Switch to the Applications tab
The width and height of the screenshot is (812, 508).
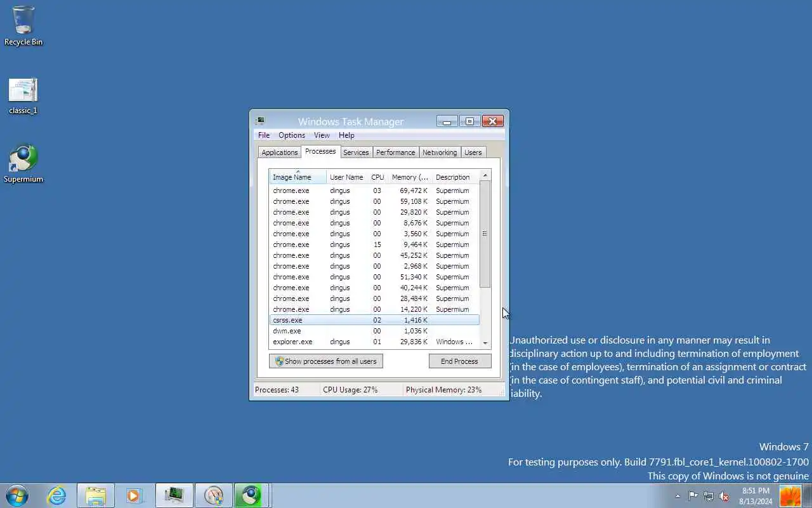tap(280, 152)
